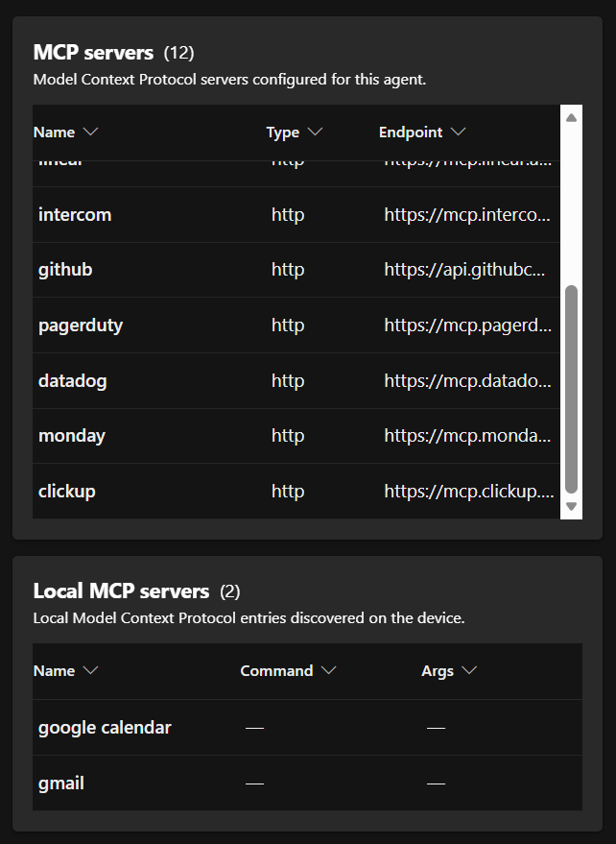Click the http type cell for pagerduty

point(288,326)
